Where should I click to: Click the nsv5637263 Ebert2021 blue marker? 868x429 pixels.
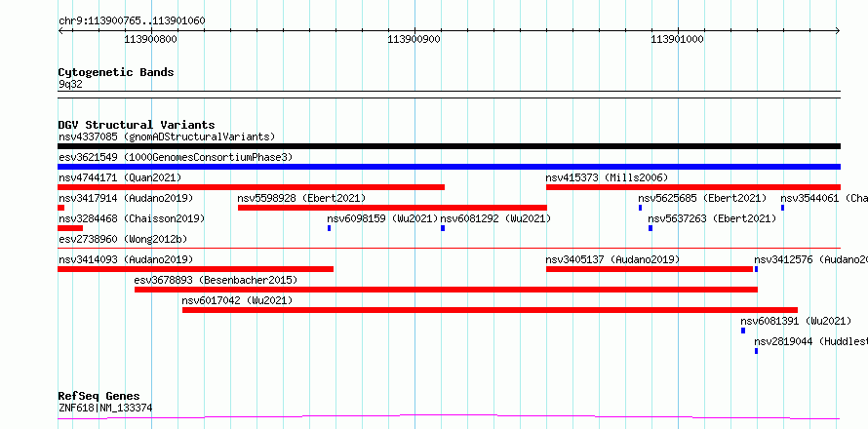coord(651,228)
